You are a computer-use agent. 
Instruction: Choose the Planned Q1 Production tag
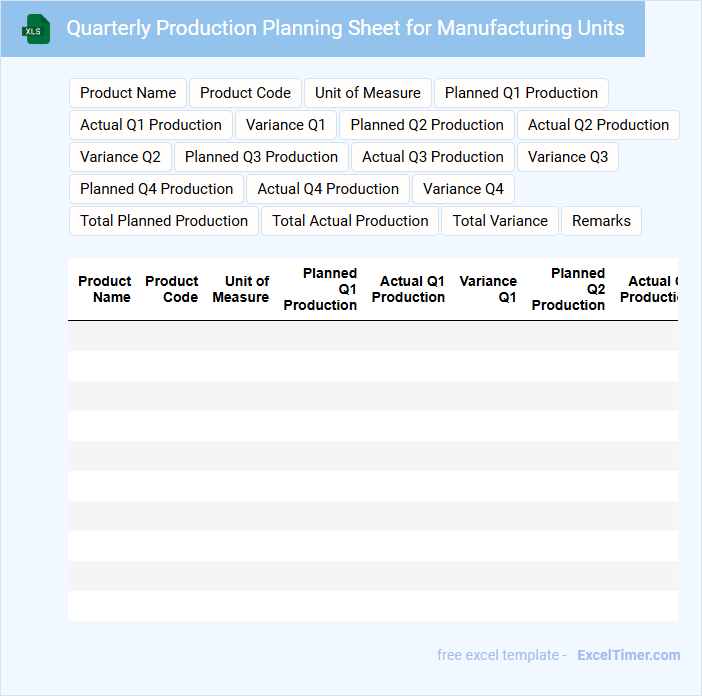point(521,93)
